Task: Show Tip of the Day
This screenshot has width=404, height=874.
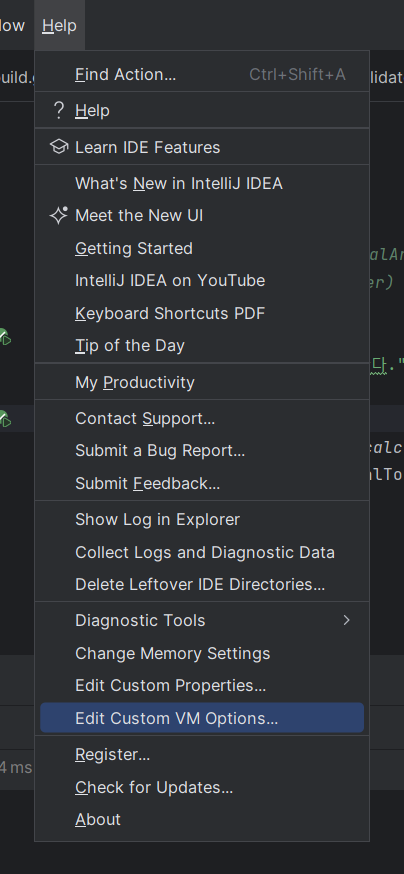Action: [x=202, y=346]
